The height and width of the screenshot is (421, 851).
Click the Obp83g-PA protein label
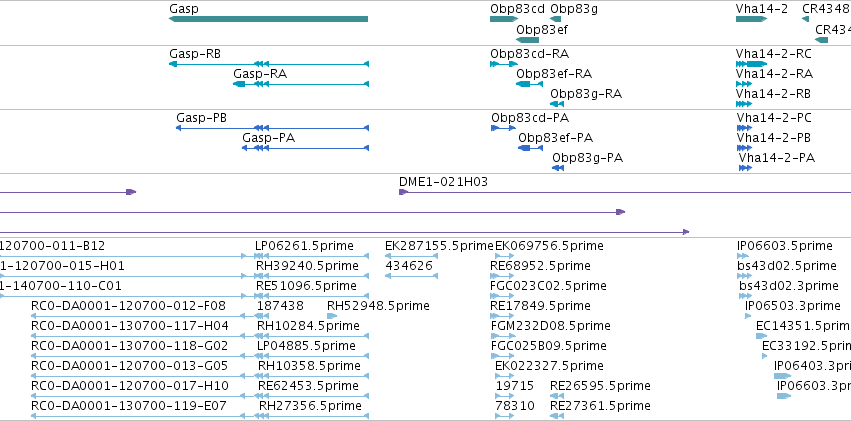click(588, 158)
